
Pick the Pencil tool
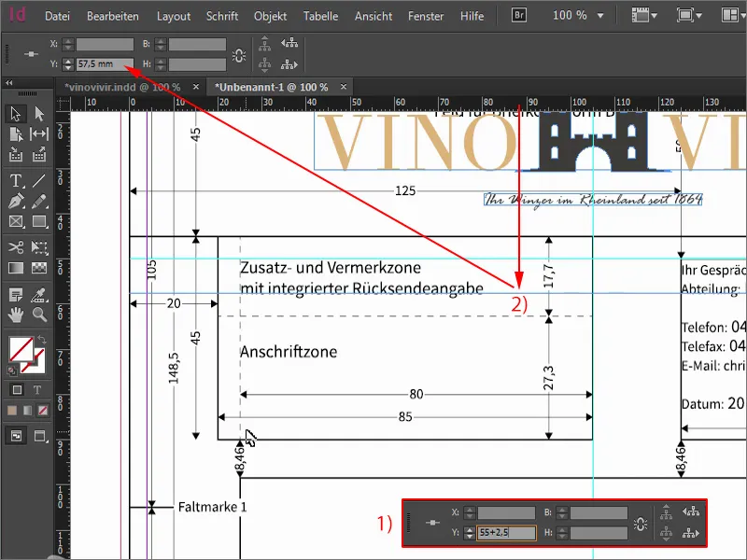[39, 201]
